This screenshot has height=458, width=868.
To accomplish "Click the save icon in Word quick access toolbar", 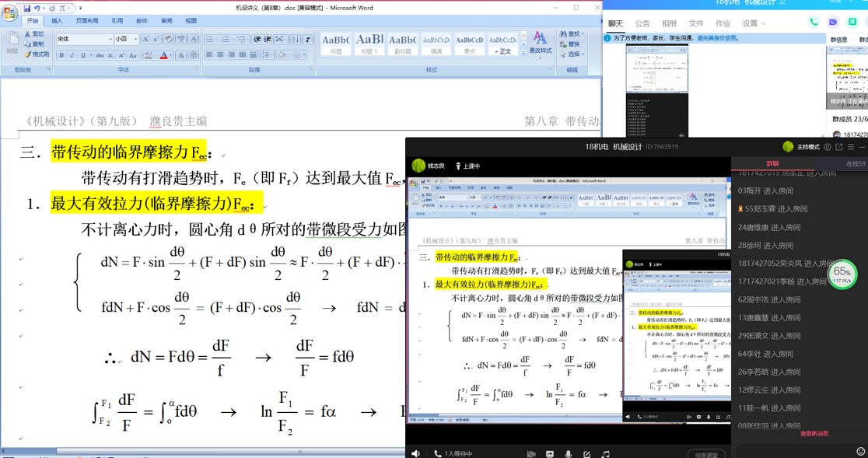I will (26, 9).
